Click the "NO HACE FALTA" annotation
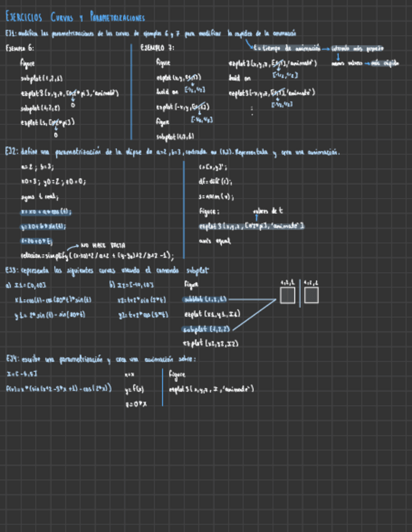Screen dimensions: 412x532 point(102,245)
